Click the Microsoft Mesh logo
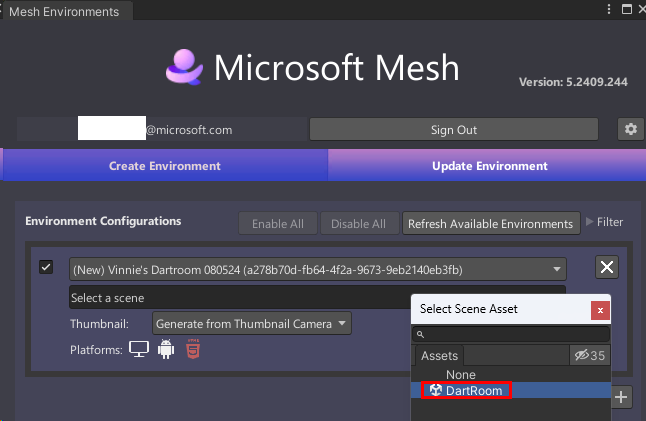Image resolution: width=646 pixels, height=421 pixels. tap(185, 67)
